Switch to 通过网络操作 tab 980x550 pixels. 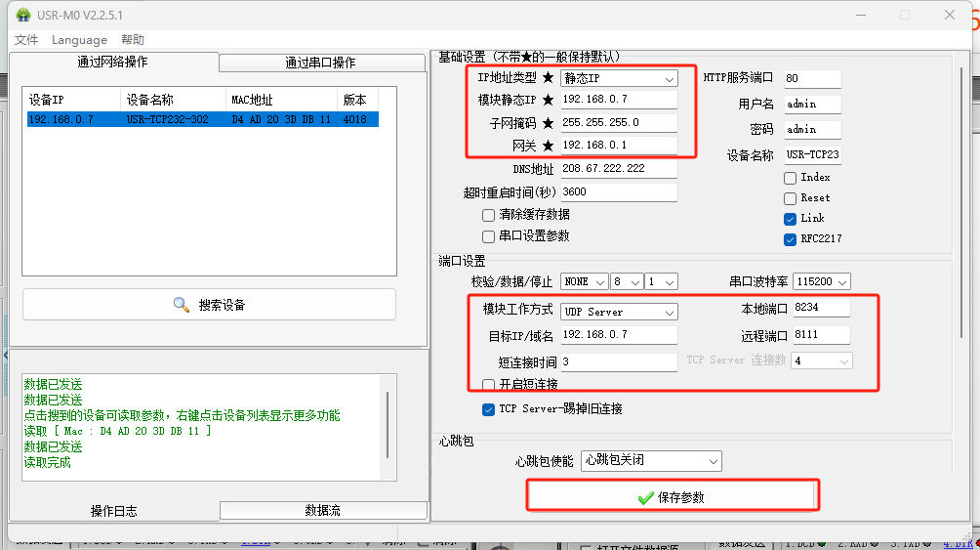(x=113, y=62)
